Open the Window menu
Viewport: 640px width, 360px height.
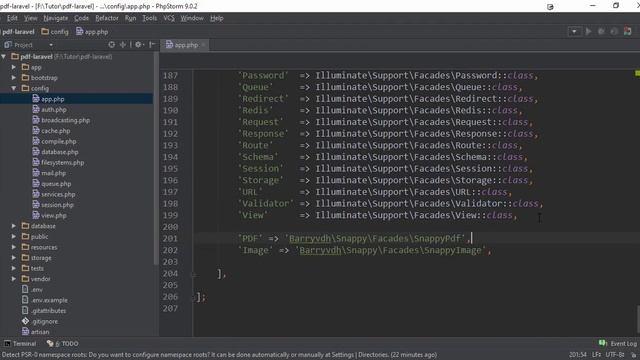[192, 18]
